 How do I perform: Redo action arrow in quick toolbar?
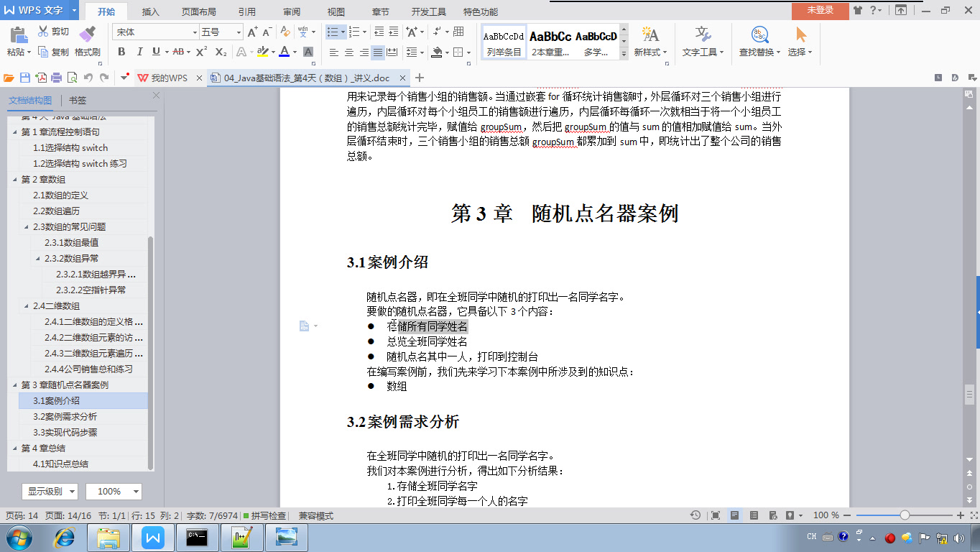(x=104, y=78)
